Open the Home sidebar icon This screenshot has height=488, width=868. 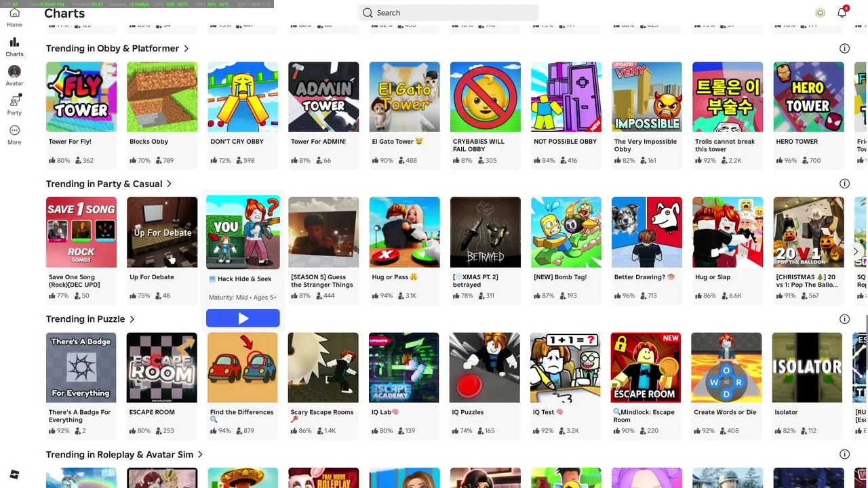click(14, 18)
